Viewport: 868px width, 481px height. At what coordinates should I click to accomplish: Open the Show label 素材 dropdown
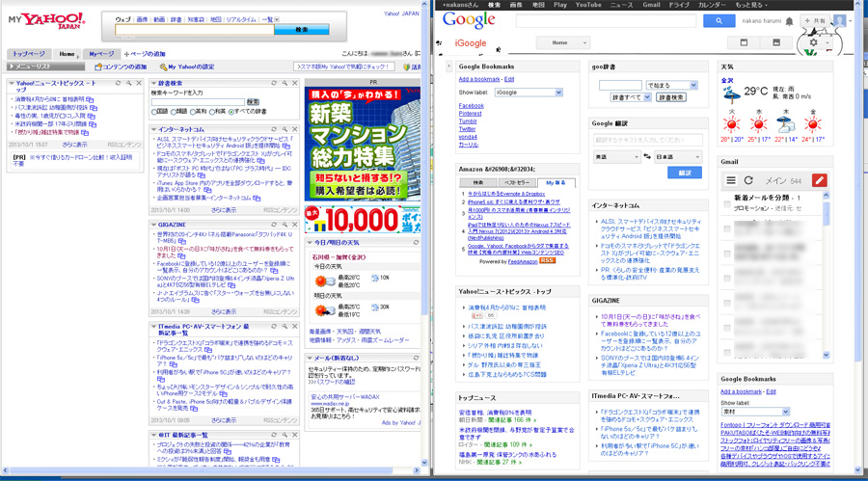tap(755, 412)
